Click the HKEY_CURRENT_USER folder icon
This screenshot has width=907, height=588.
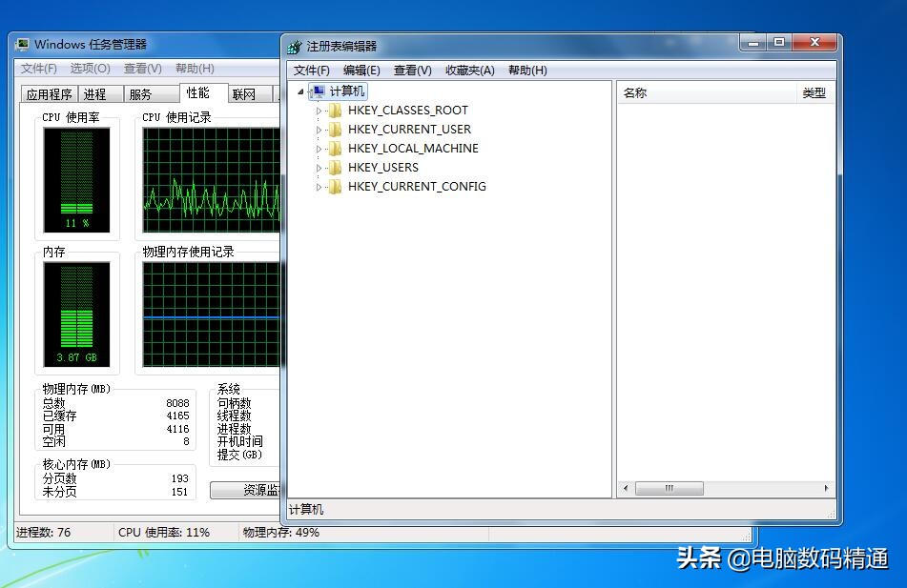click(335, 130)
